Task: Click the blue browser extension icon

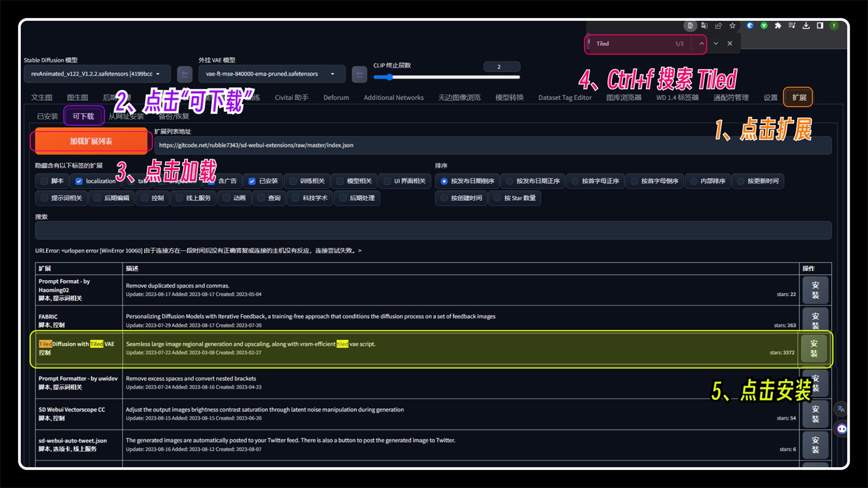Action: [750, 25]
